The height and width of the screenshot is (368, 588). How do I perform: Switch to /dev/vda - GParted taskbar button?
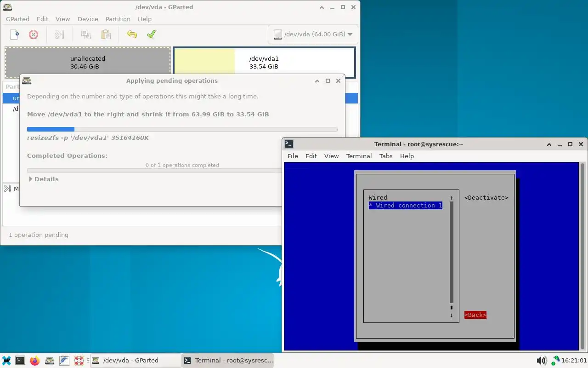(x=135, y=361)
